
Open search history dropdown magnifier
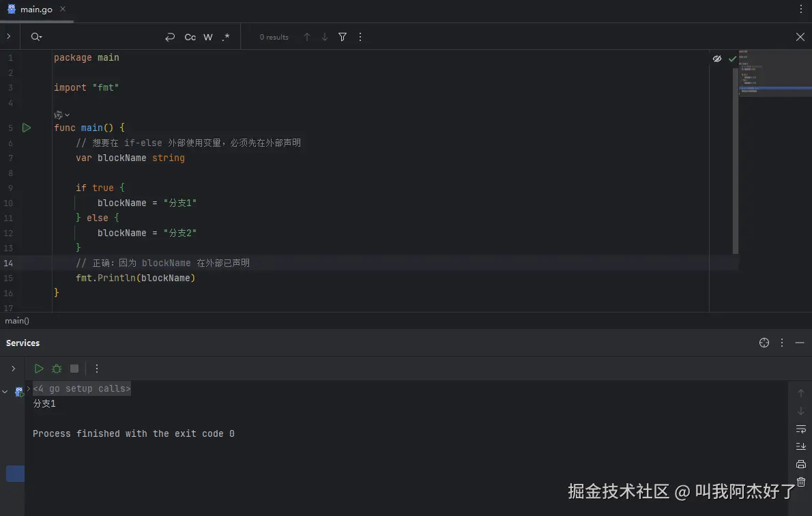[36, 37]
